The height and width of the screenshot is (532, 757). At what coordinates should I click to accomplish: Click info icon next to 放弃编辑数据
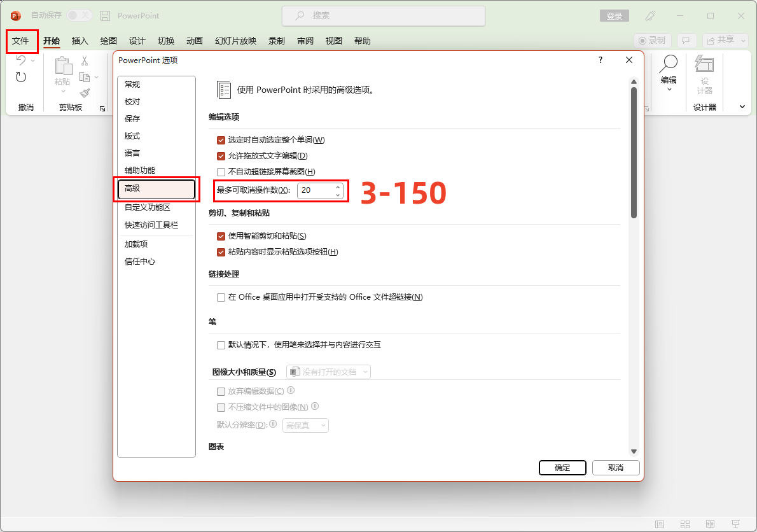coord(291,390)
